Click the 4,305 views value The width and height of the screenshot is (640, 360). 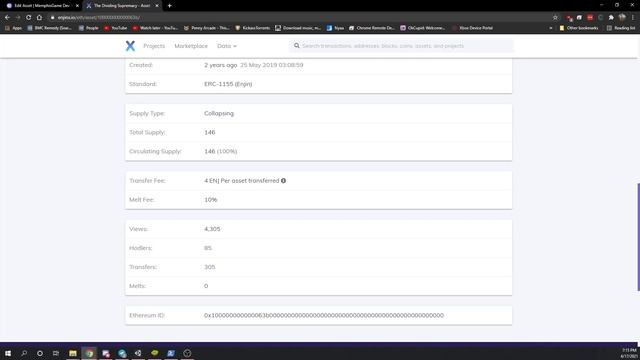click(212, 229)
